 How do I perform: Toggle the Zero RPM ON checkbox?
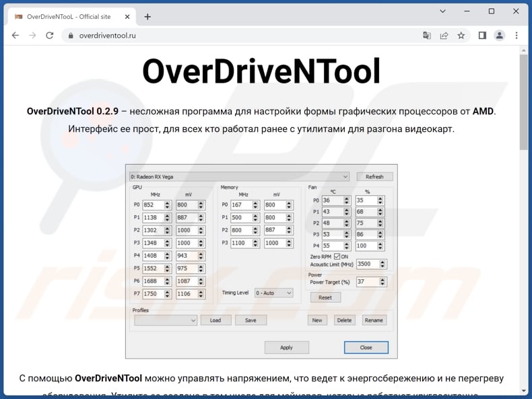pyautogui.click(x=337, y=256)
